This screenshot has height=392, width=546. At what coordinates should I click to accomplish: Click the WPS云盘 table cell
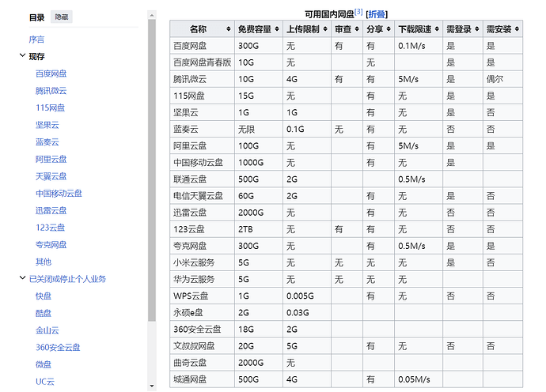202,296
